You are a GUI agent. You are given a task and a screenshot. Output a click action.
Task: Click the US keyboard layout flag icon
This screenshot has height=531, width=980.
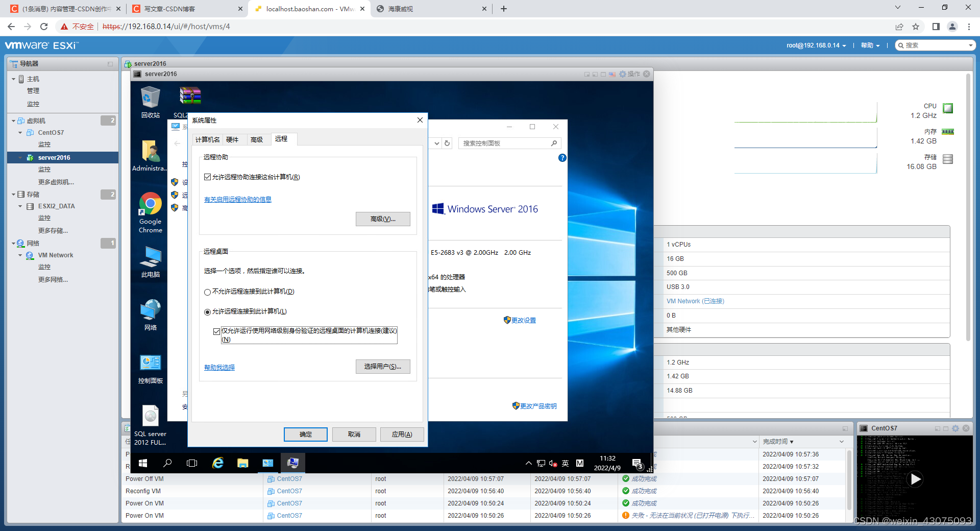point(612,74)
